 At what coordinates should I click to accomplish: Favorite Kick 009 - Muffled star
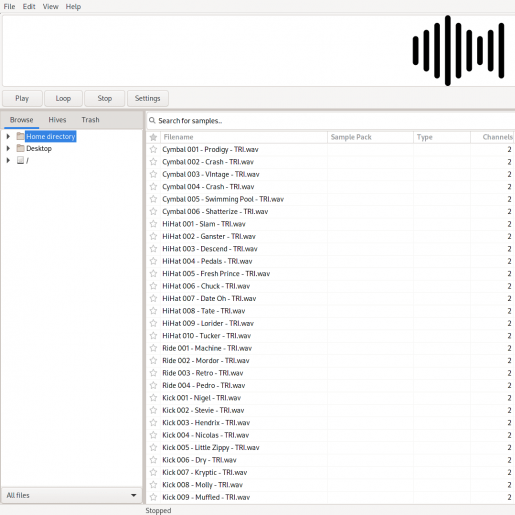153,497
